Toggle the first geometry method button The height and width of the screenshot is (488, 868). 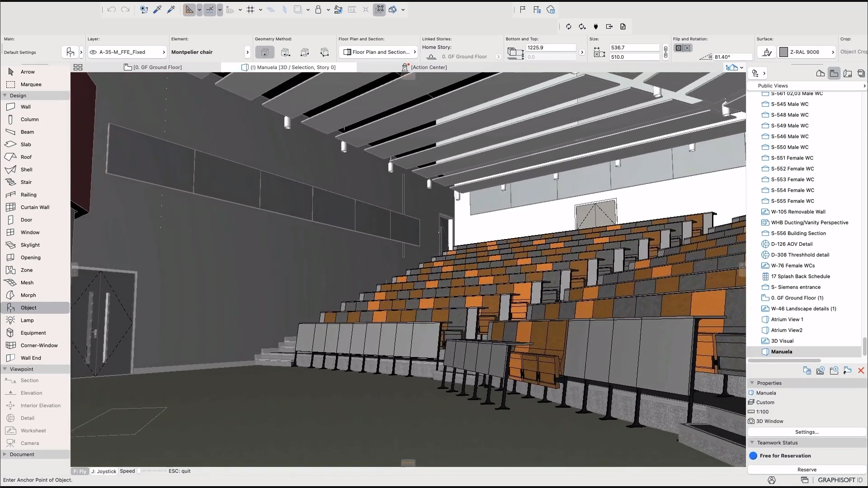(x=265, y=52)
